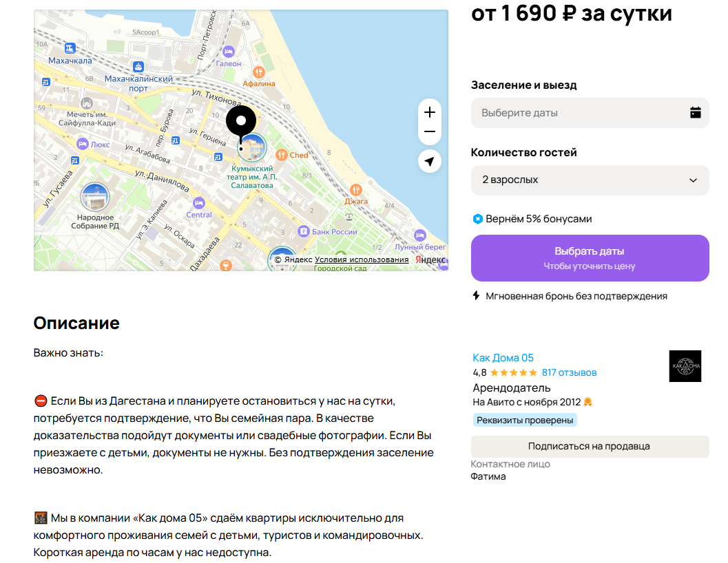Expand the guests dropdown showing 2 взрослых
This screenshot has width=728, height=563.
tap(590, 180)
